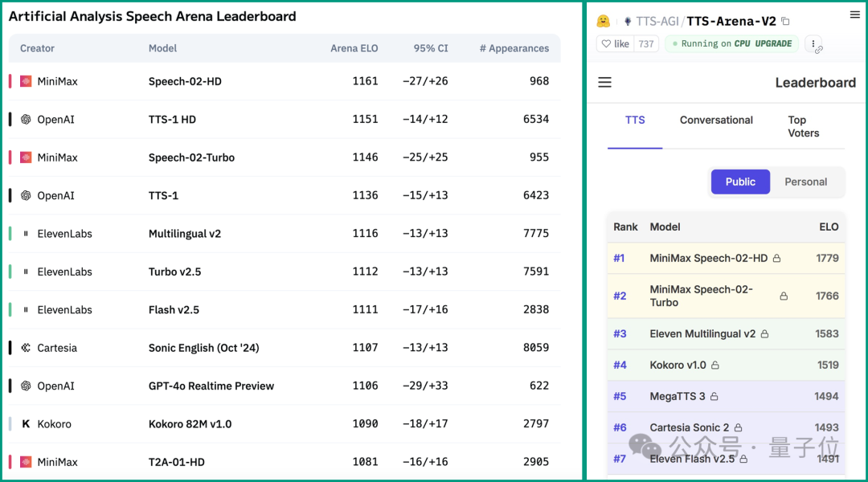
Task: Click the ELO value 1583
Action: click(x=826, y=334)
